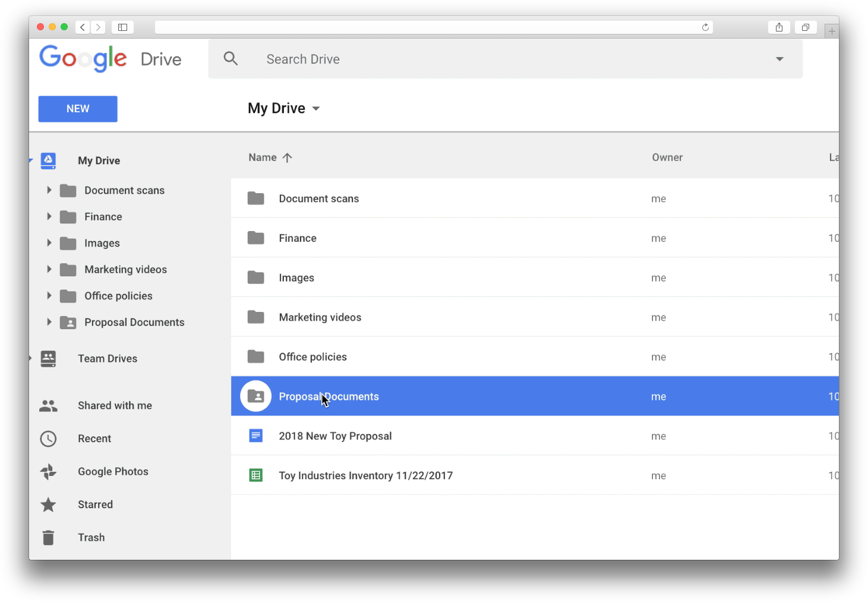Open the My Drive title dropdown
Screen dimensions: 868x602
[x=316, y=108]
